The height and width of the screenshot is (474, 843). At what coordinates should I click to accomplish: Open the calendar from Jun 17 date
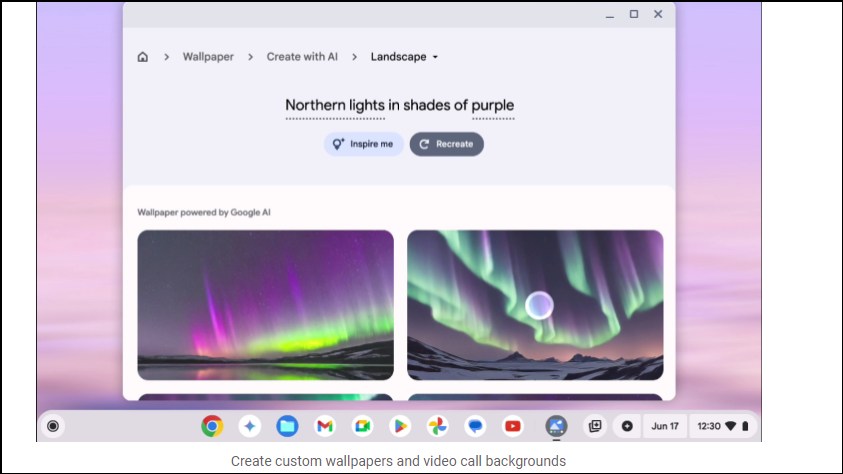click(x=665, y=426)
